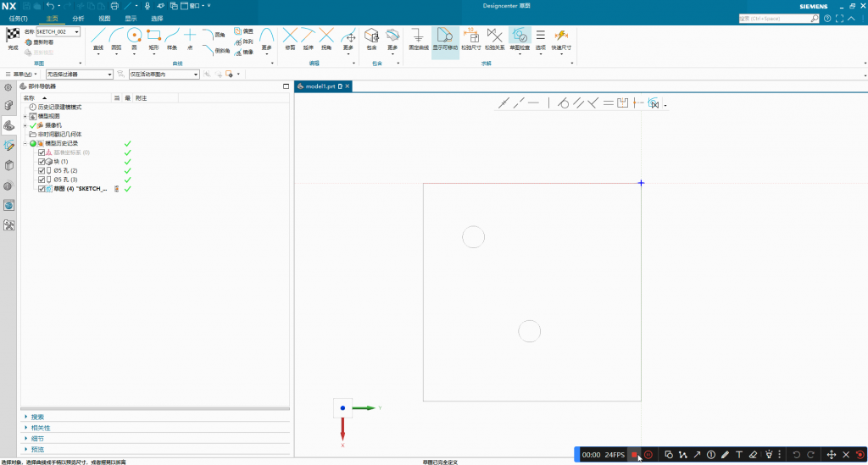Uncheck the Ø5 孔 (3) checkbox
868x465 pixels.
(x=42, y=180)
